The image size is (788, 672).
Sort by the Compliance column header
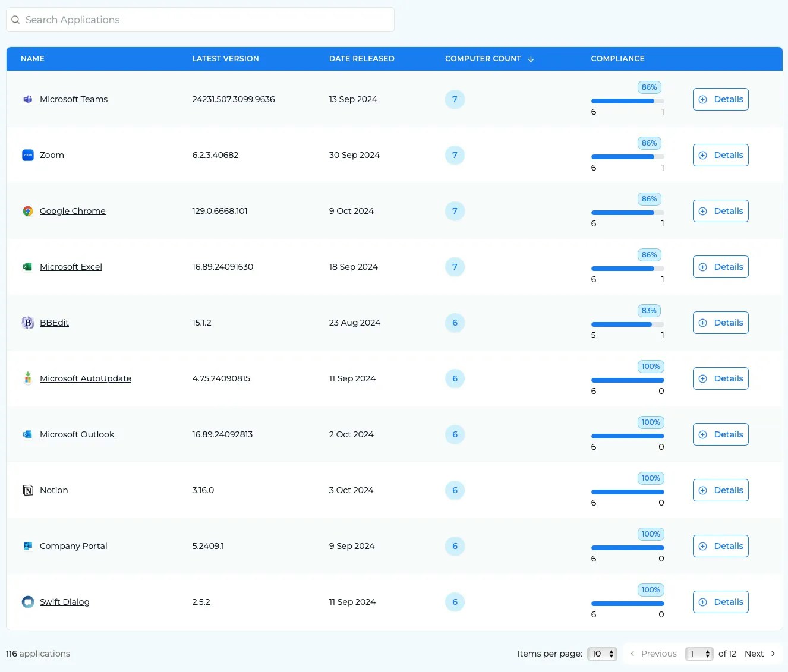point(617,59)
